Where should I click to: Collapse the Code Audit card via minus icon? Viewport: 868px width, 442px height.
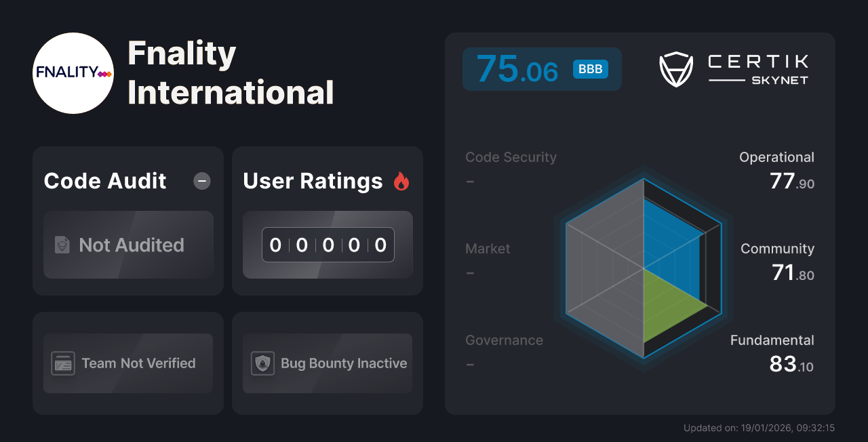201,180
